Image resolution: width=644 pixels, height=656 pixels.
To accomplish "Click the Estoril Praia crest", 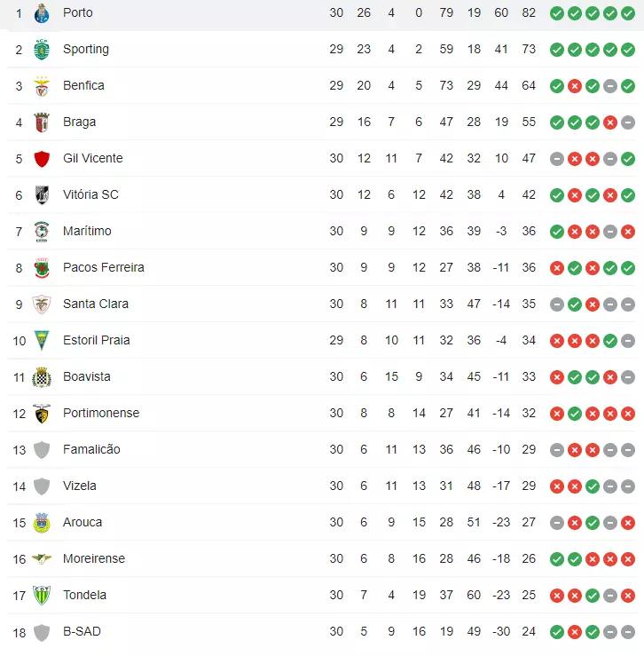I will point(42,341).
